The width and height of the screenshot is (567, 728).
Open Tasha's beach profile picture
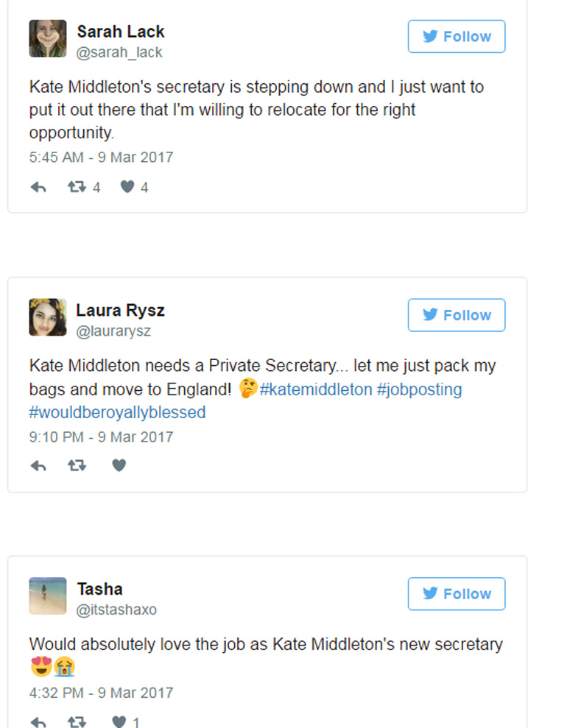click(x=48, y=596)
